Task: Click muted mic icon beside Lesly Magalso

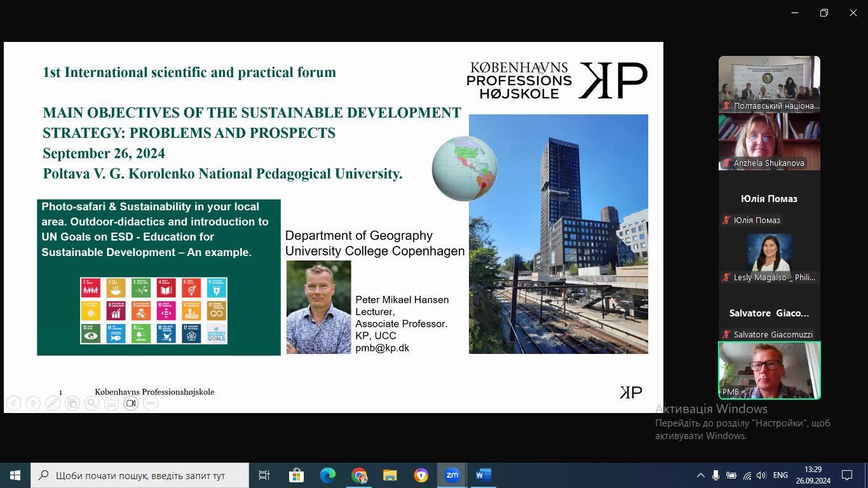Action: pos(726,278)
